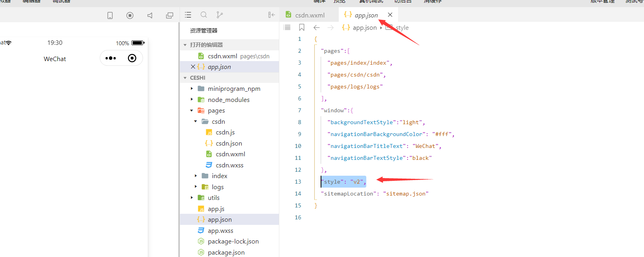This screenshot has width=644, height=257.
Task: Open csdn.wxml file under csdn folder
Action: pyautogui.click(x=230, y=154)
